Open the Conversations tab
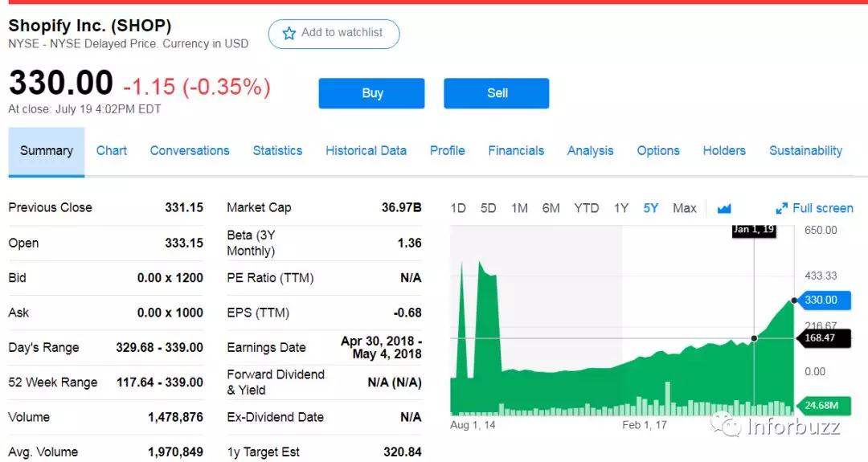 tap(190, 151)
